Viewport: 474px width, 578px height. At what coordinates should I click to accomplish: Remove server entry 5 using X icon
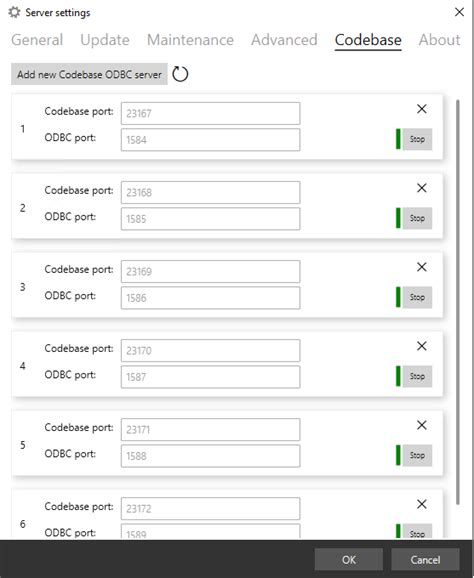click(422, 425)
